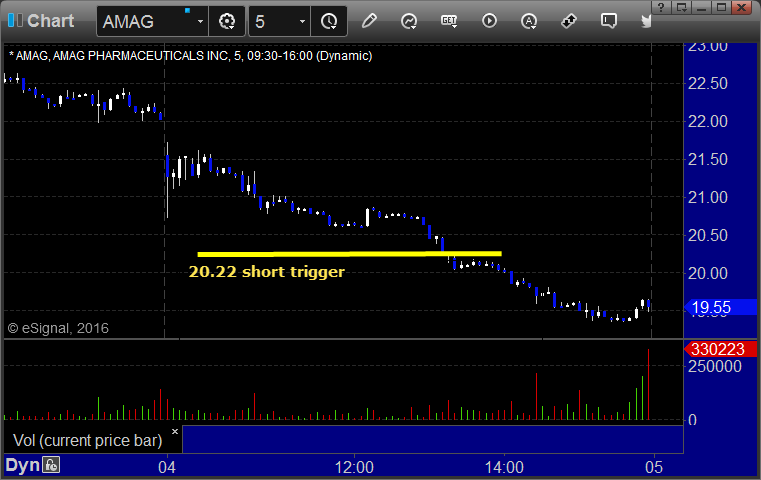Open the comment bubble icon
This screenshot has height=480, width=761.
pos(609,21)
